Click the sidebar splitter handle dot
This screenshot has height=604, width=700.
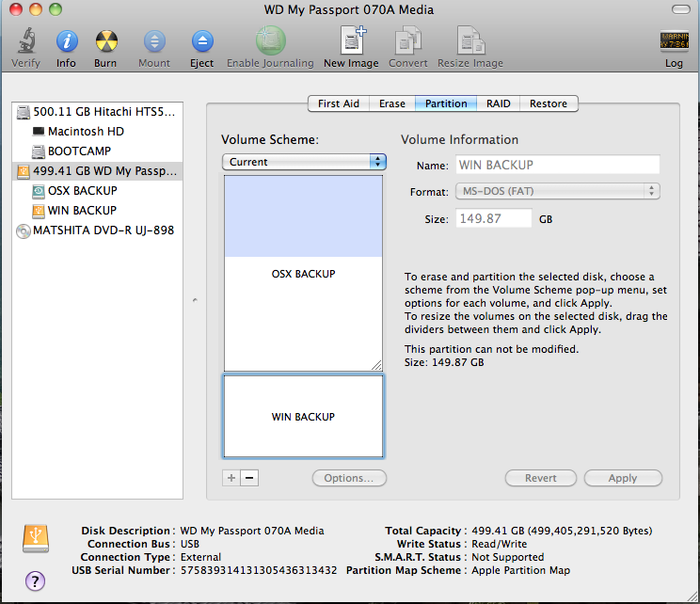tap(195, 300)
